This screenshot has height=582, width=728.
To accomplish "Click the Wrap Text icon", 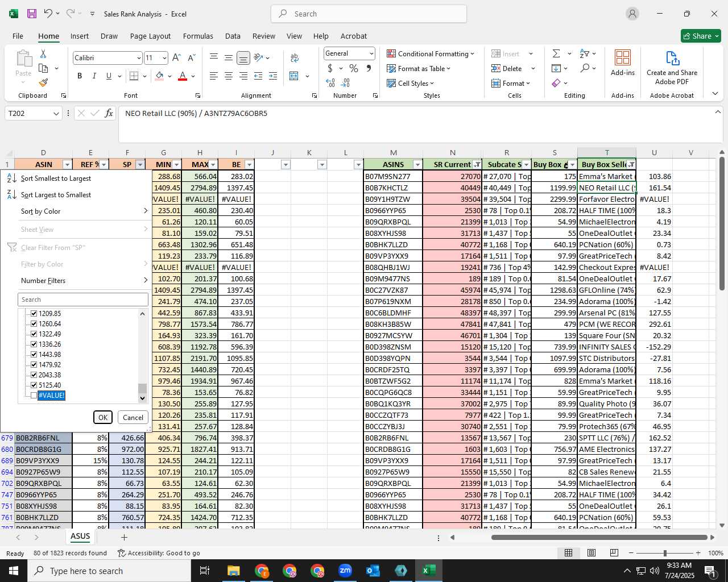I will [295, 58].
